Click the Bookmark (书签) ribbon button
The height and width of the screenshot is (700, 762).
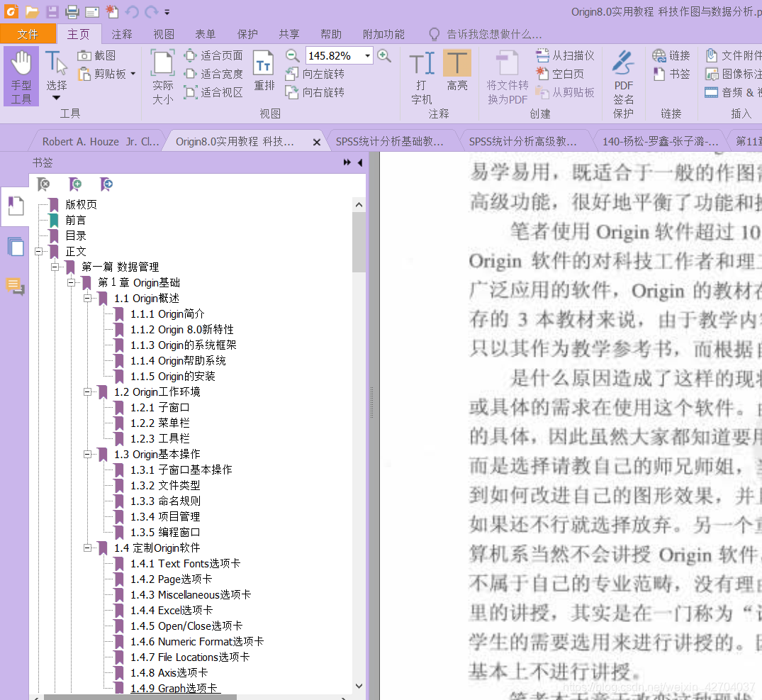point(671,74)
